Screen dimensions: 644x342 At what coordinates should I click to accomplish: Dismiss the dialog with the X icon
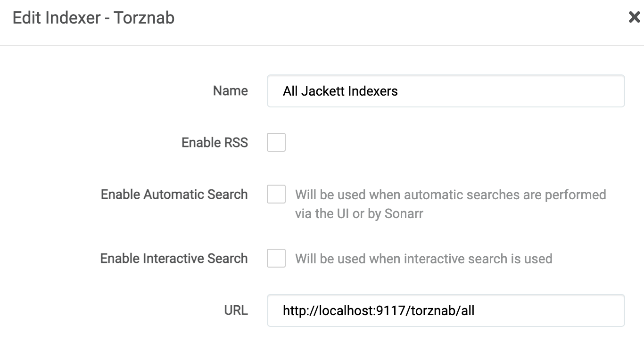pyautogui.click(x=635, y=18)
